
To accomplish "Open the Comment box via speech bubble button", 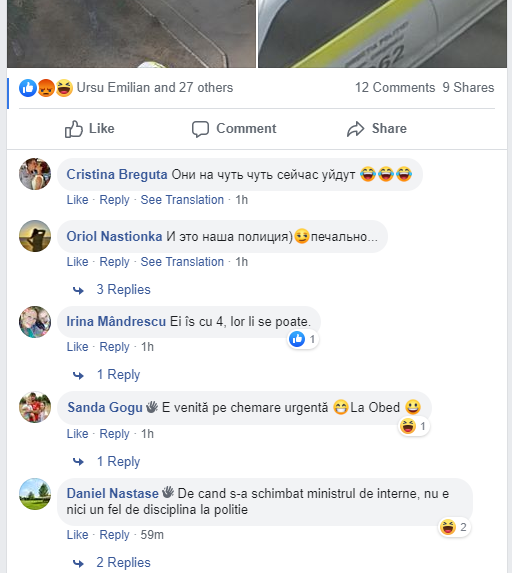I will coord(234,129).
